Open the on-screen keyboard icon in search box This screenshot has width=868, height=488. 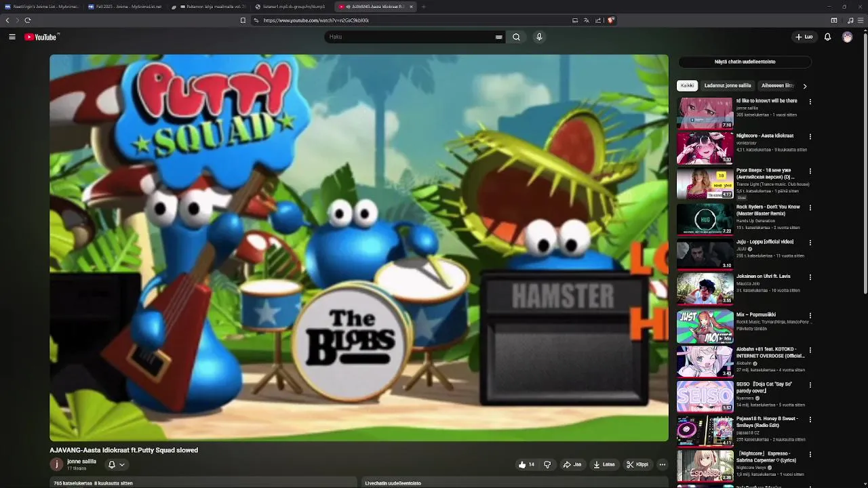499,37
